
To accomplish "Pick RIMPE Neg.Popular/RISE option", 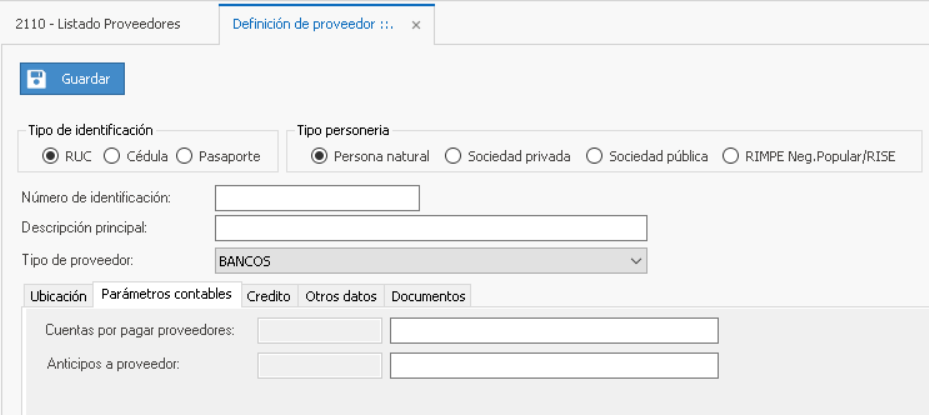I will pos(730,156).
